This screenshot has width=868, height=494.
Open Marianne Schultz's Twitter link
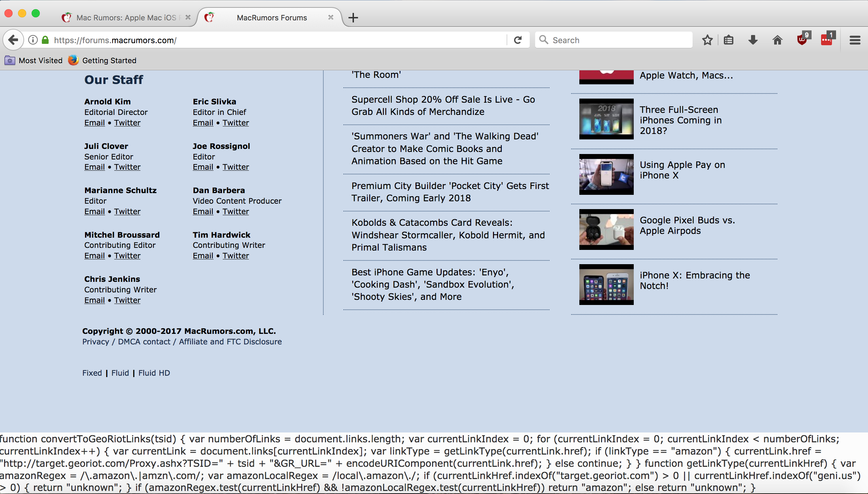[127, 211]
